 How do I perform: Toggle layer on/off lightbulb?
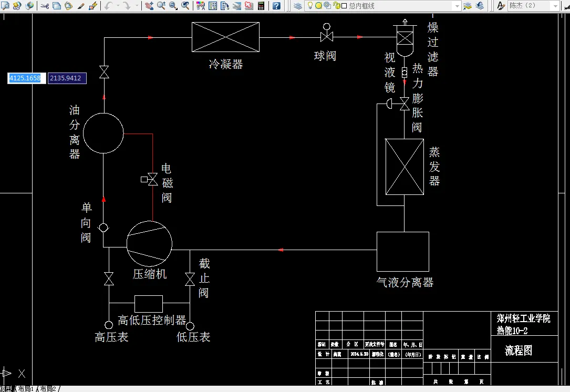[310, 5]
